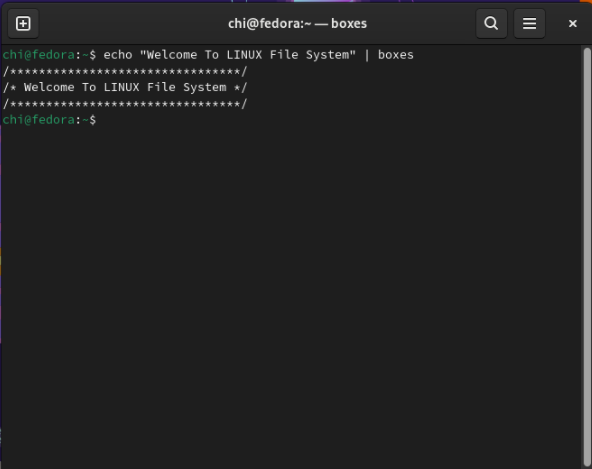Click the window title 'chi@fedora:~ — boxes'
The height and width of the screenshot is (469, 592).
298,23
